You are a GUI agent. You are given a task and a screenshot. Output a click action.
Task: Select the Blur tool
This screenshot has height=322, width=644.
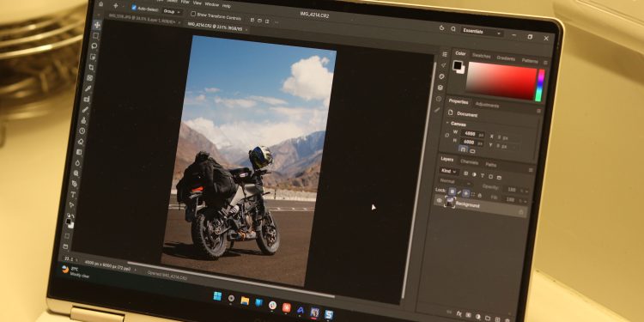(78, 163)
